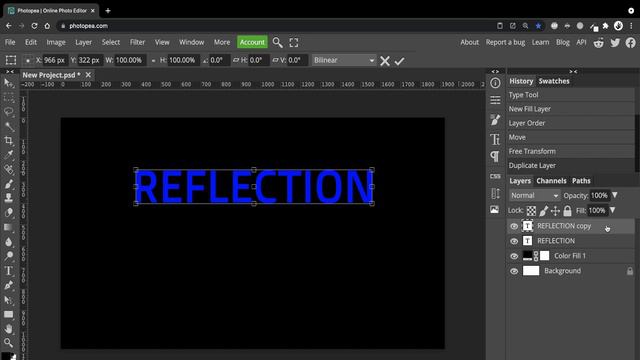Collapse the left toolbar with arrows
Screen dimensions: 640x360
10,72
